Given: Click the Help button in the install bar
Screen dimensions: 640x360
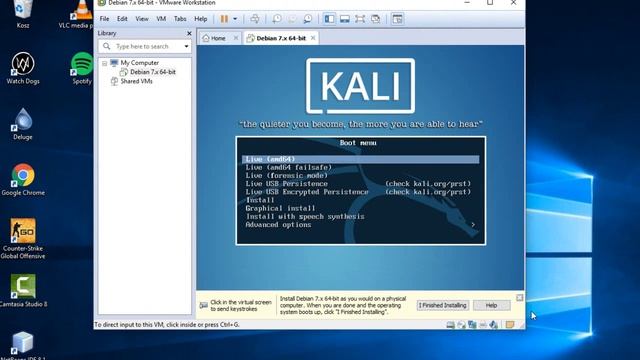Looking at the screenshot, I should point(491,305).
